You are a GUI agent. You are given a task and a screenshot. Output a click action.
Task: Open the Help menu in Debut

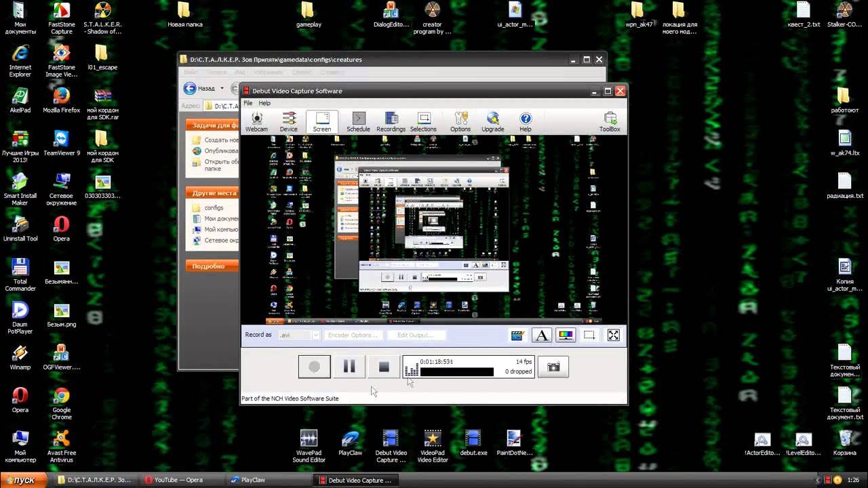(x=264, y=103)
